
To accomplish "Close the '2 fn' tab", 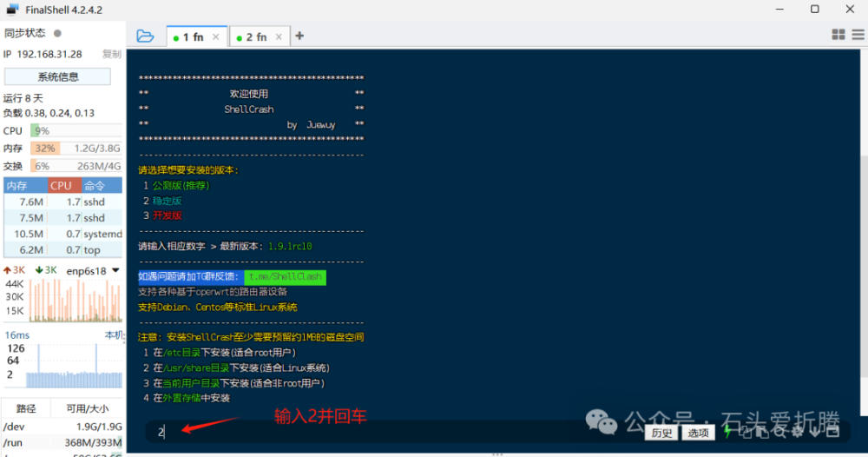I will (279, 36).
